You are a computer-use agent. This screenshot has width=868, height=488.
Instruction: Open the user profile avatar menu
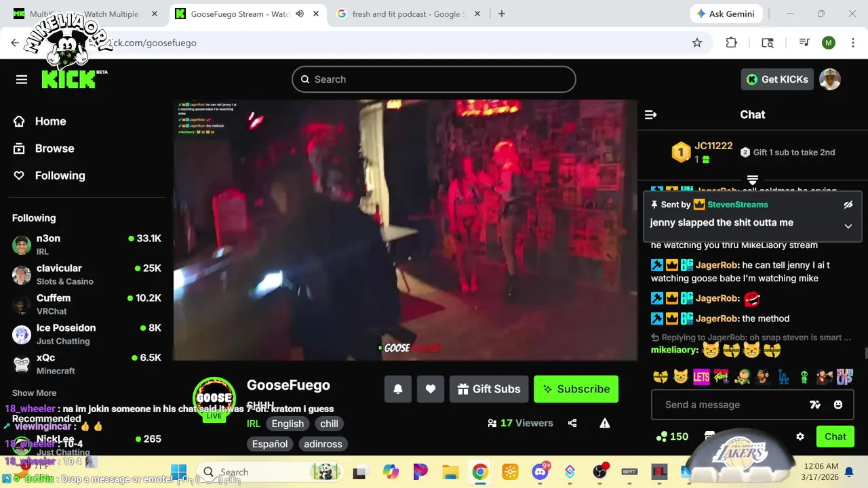pos(830,79)
